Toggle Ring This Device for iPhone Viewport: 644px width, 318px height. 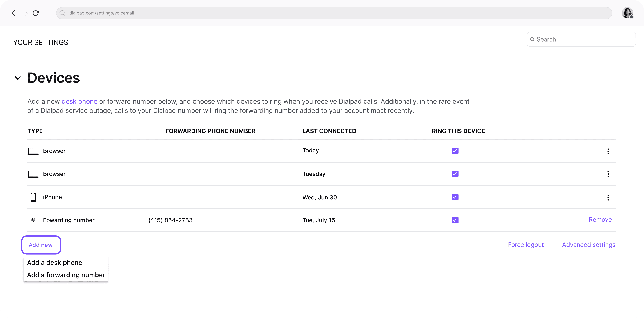(x=455, y=197)
